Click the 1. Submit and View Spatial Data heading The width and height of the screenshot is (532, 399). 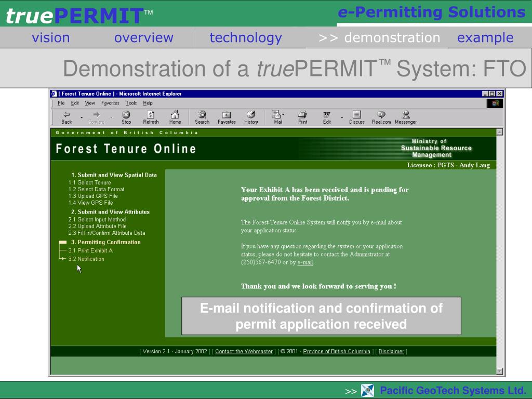114,175
